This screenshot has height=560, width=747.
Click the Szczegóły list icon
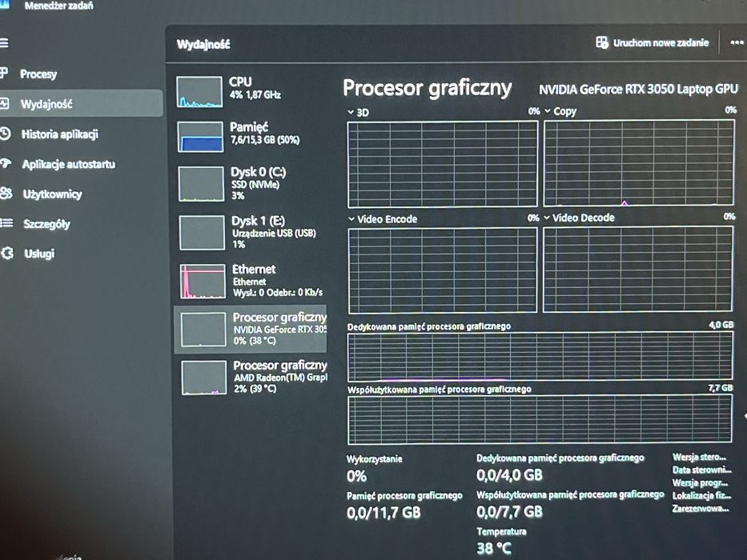coord(6,223)
